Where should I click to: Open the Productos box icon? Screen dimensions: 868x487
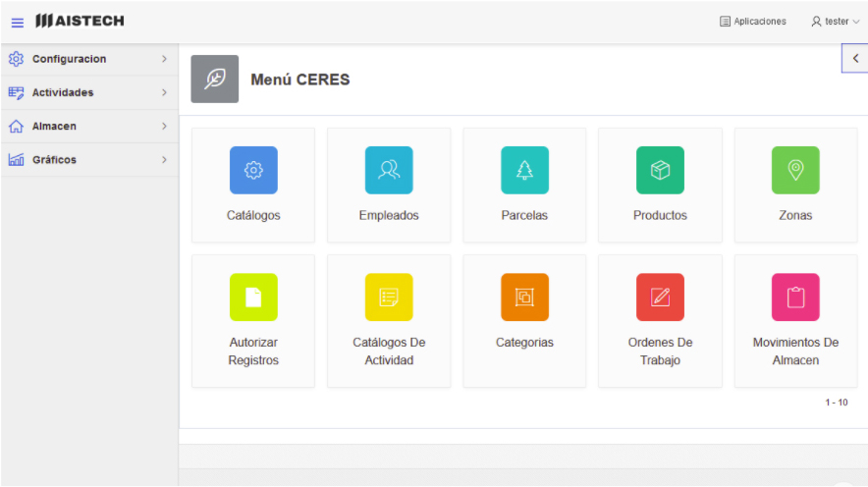coord(661,170)
